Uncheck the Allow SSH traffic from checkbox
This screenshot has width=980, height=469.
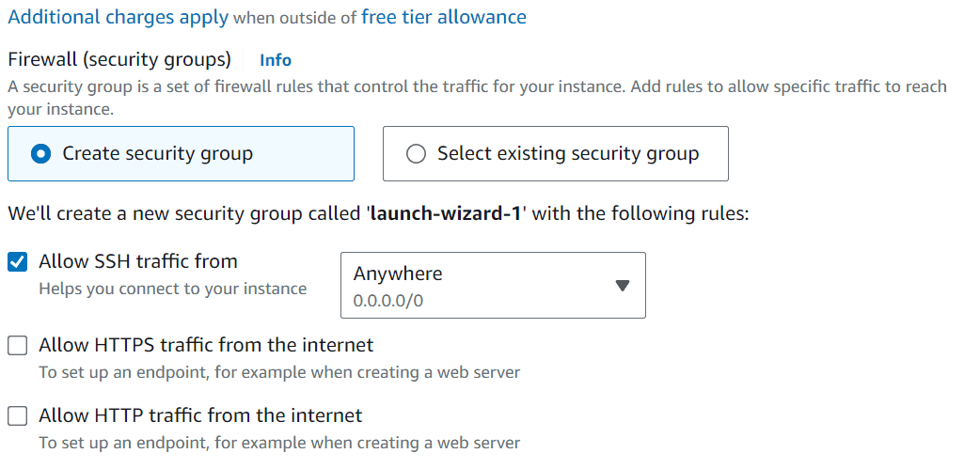(18, 262)
